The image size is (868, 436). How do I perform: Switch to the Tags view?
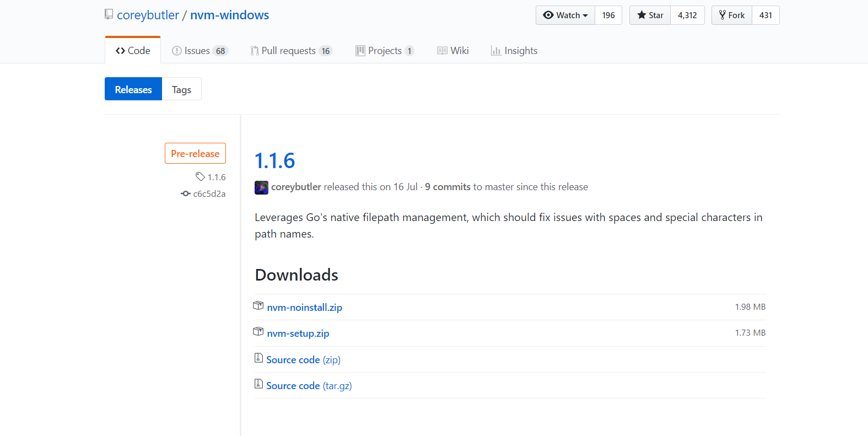coord(181,89)
